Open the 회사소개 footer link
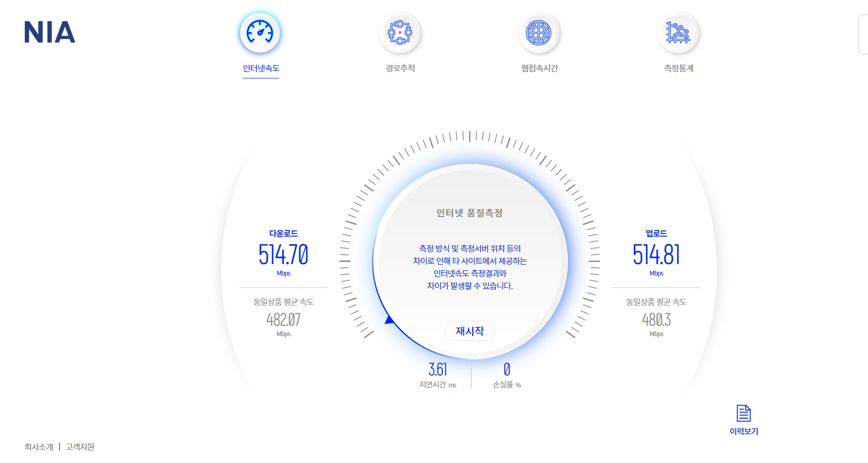 point(39,446)
